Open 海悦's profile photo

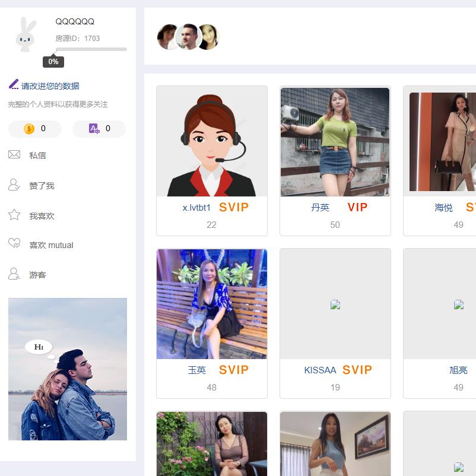pos(443,142)
